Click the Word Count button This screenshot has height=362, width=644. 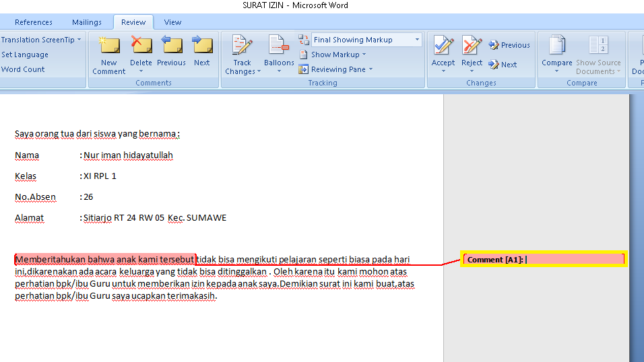pos(23,69)
